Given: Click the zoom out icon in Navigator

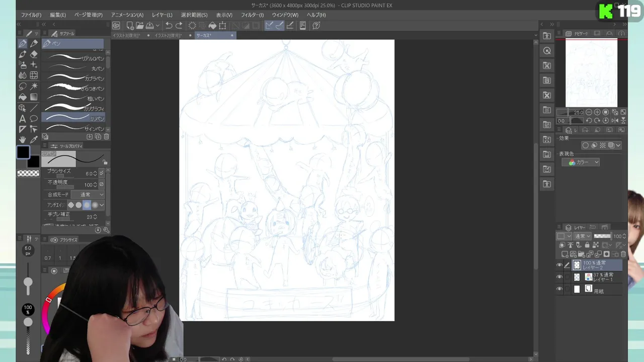Looking at the screenshot, I should [589, 112].
